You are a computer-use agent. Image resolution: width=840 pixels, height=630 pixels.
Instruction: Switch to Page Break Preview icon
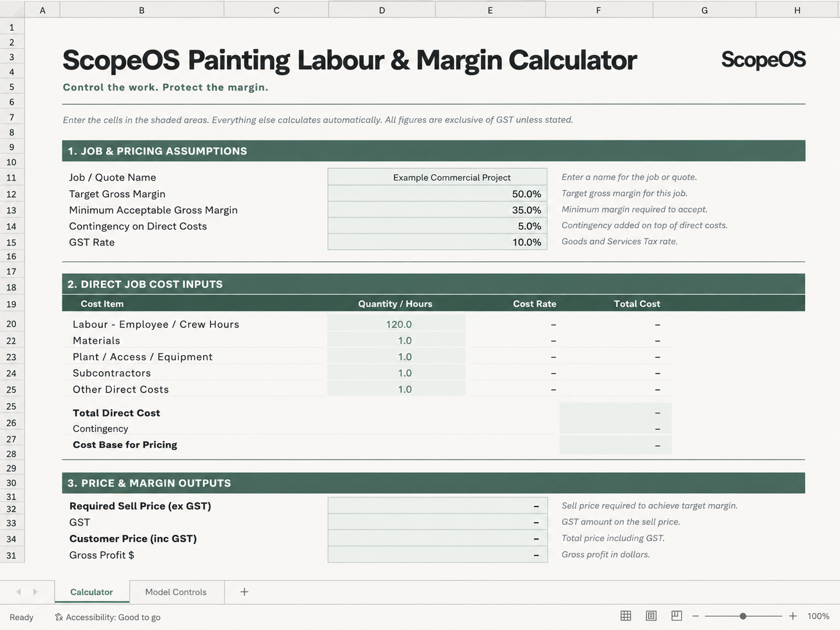click(676, 615)
